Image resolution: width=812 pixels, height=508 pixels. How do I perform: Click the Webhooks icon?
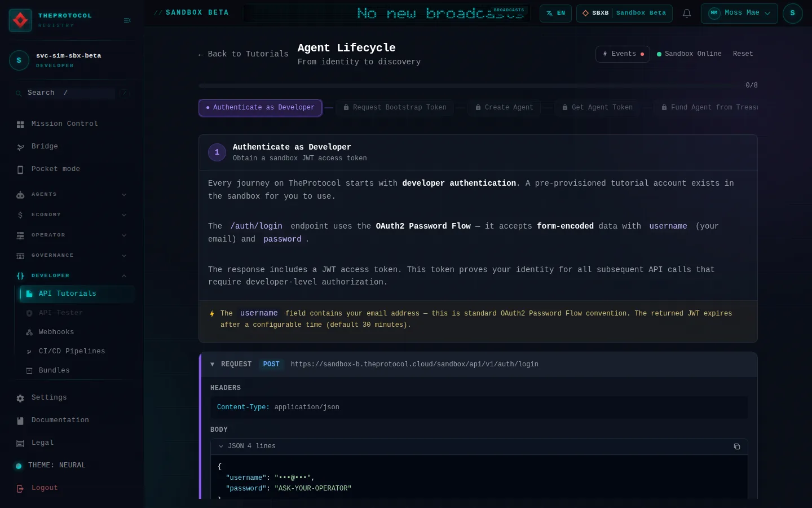pos(29,332)
